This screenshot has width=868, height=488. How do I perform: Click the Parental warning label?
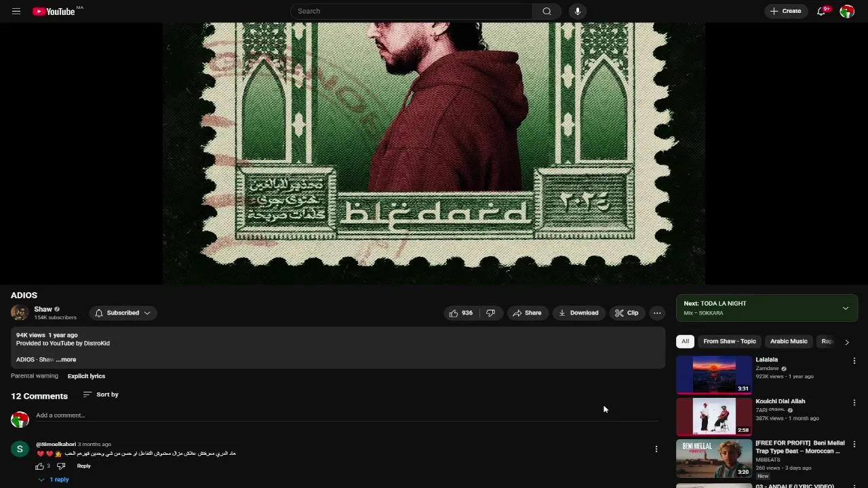[35, 376]
